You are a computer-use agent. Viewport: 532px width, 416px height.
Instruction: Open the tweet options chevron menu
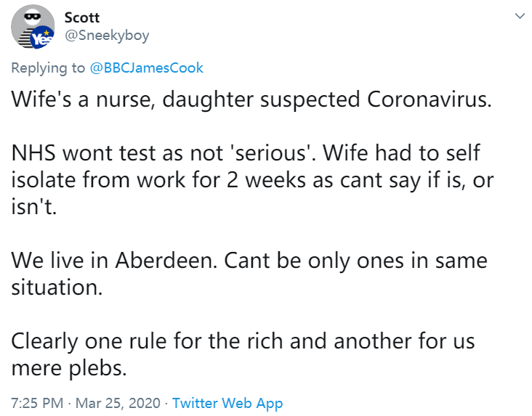click(519, 16)
